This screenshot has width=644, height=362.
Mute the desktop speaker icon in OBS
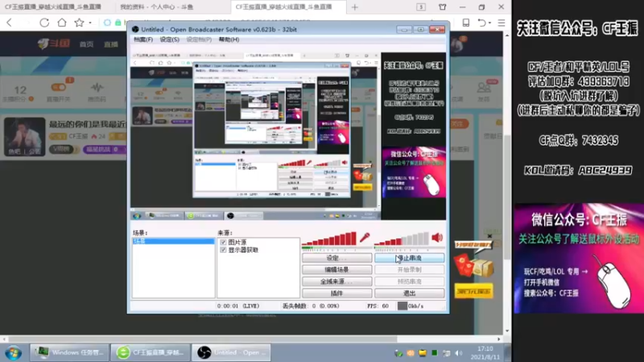coord(437,237)
